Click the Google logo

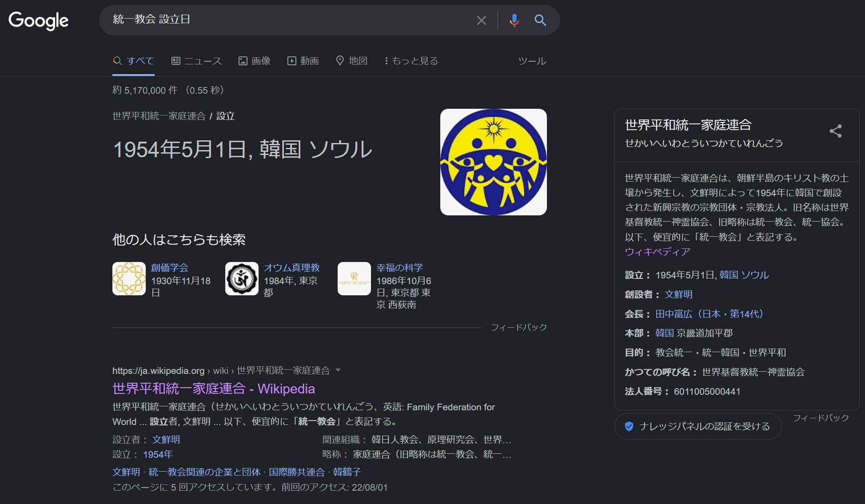coord(39,20)
